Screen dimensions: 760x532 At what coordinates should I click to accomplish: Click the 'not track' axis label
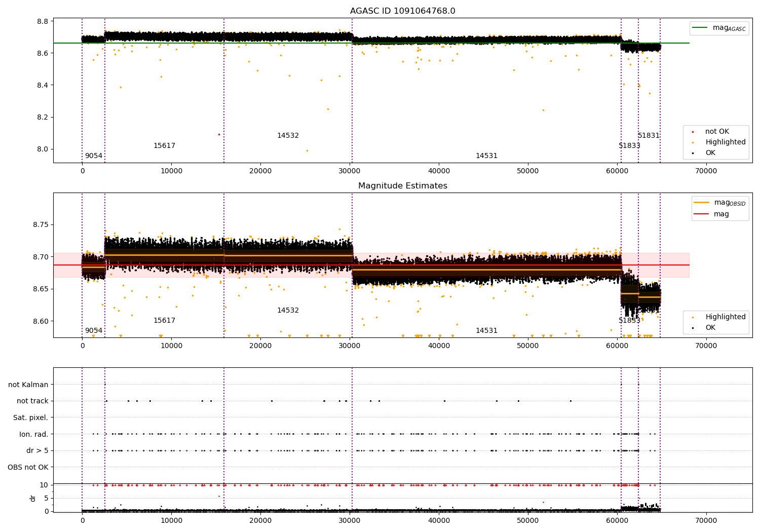[x=32, y=401]
